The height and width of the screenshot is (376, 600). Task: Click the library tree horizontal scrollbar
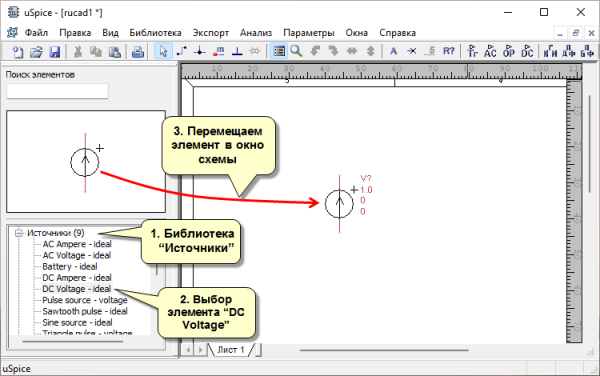(73, 341)
